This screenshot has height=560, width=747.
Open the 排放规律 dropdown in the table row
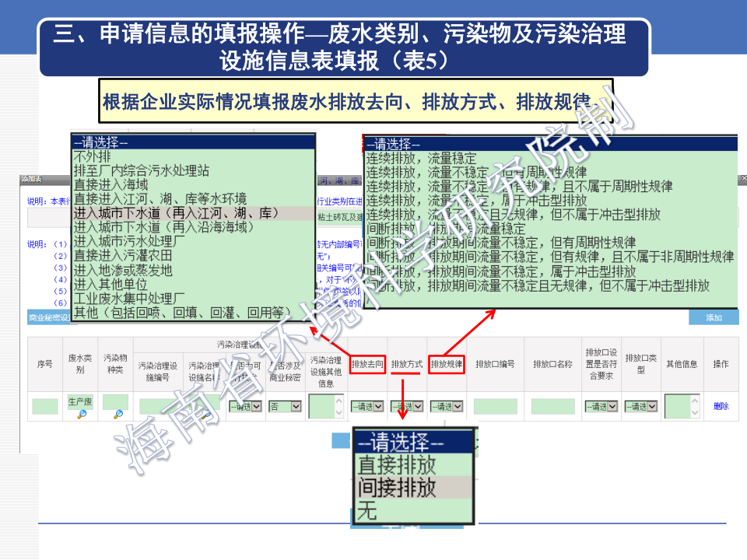pyautogui.click(x=447, y=406)
